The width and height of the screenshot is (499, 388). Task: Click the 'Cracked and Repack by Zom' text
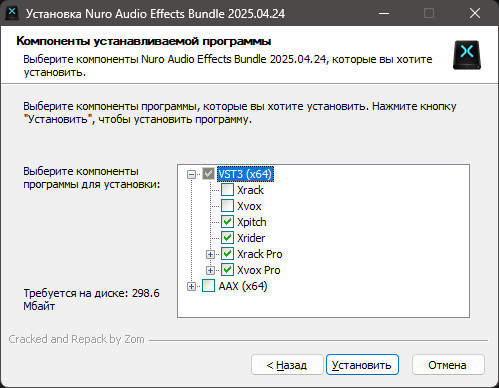[x=76, y=339]
